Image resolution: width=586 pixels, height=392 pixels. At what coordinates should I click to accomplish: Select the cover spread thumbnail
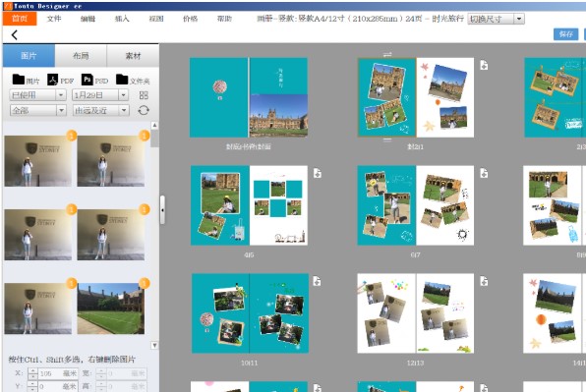click(x=249, y=97)
